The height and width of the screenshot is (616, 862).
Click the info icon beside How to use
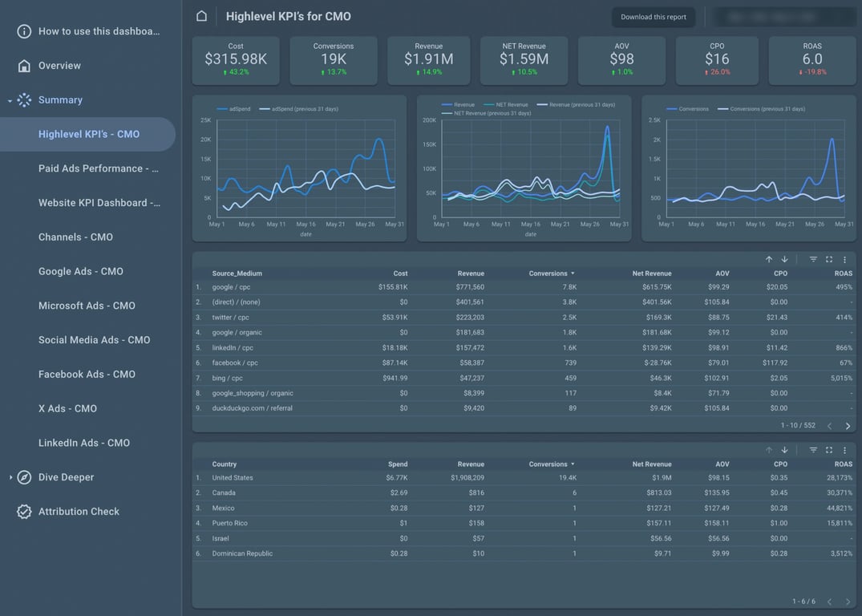coord(24,31)
